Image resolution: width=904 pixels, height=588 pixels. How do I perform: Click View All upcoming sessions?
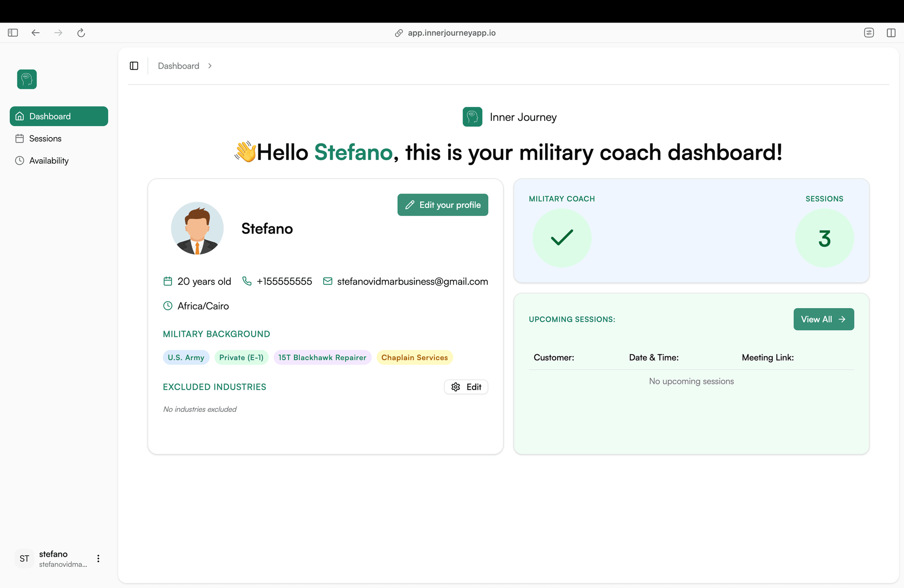823,319
